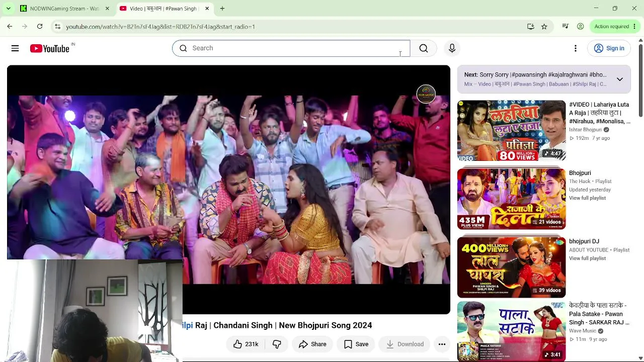The height and width of the screenshot is (362, 644).
Task: Open the Bhojpuri playlist thumbnail
Action: click(511, 199)
